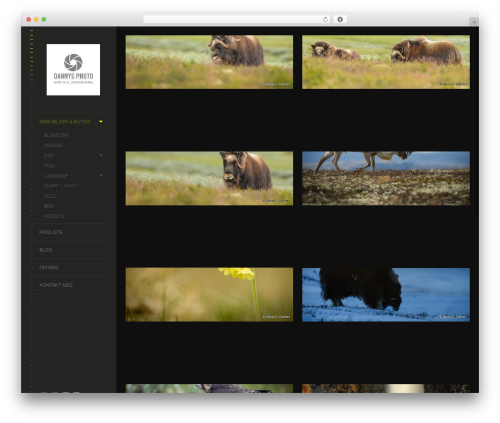Open a new tab with the plus button

click(x=474, y=22)
